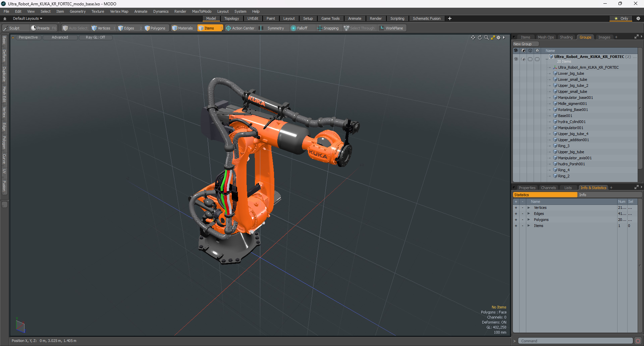Click the axis orientation gizmo in viewport
The image size is (644, 346).
coord(20,325)
